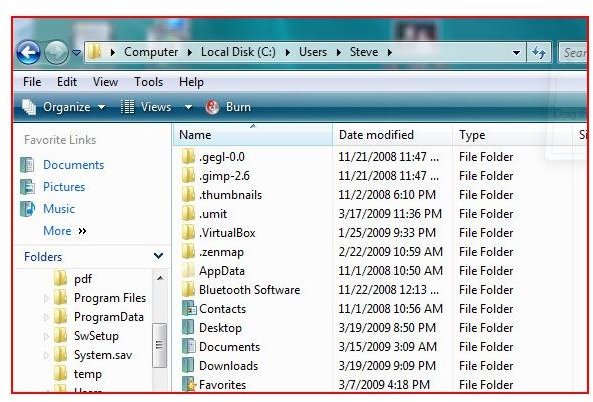Show More favorite links
Image resolution: width=593 pixels, height=402 pixels.
65,231
